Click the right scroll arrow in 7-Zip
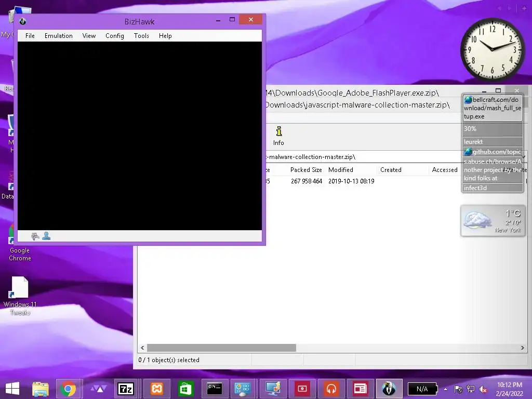Viewport: 532px width, 399px height. (x=523, y=348)
